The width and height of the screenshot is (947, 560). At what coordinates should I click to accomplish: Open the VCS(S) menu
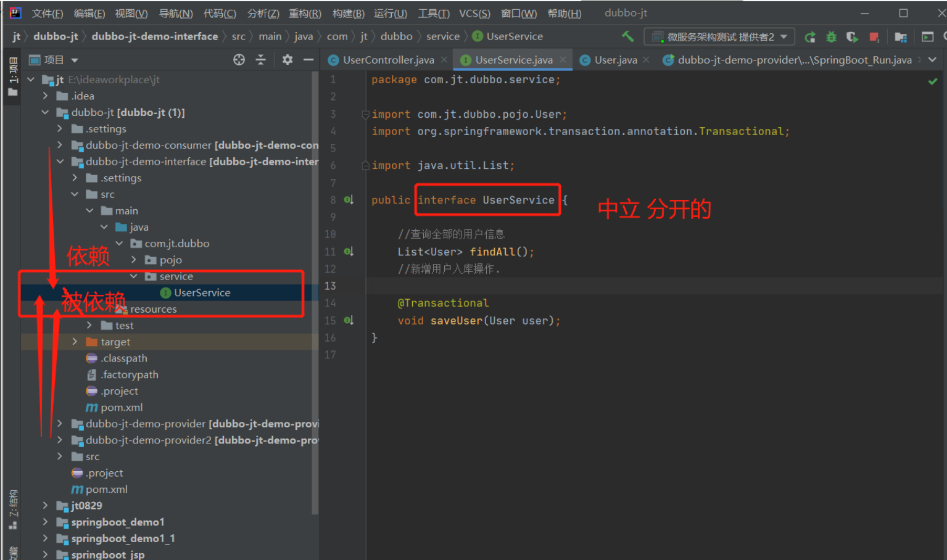(x=474, y=14)
